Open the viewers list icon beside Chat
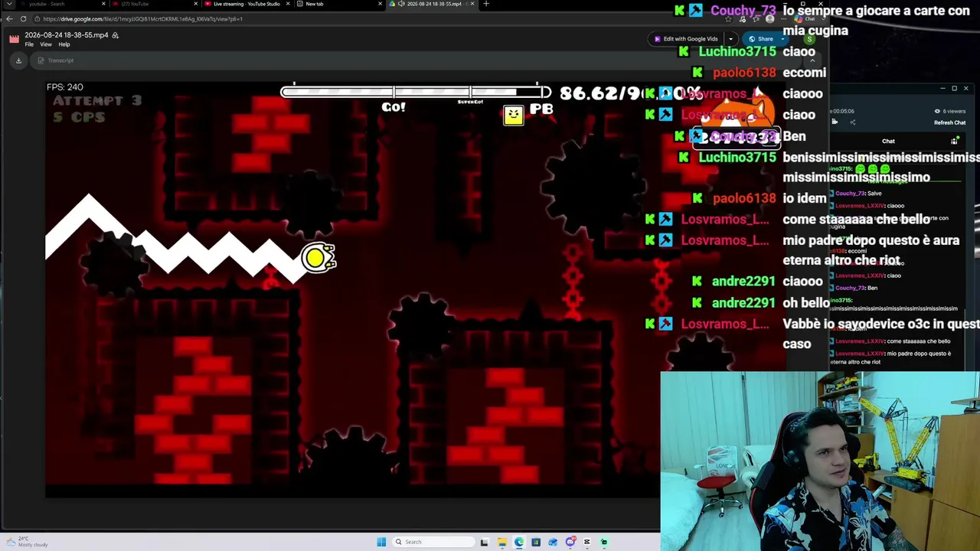 [954, 141]
